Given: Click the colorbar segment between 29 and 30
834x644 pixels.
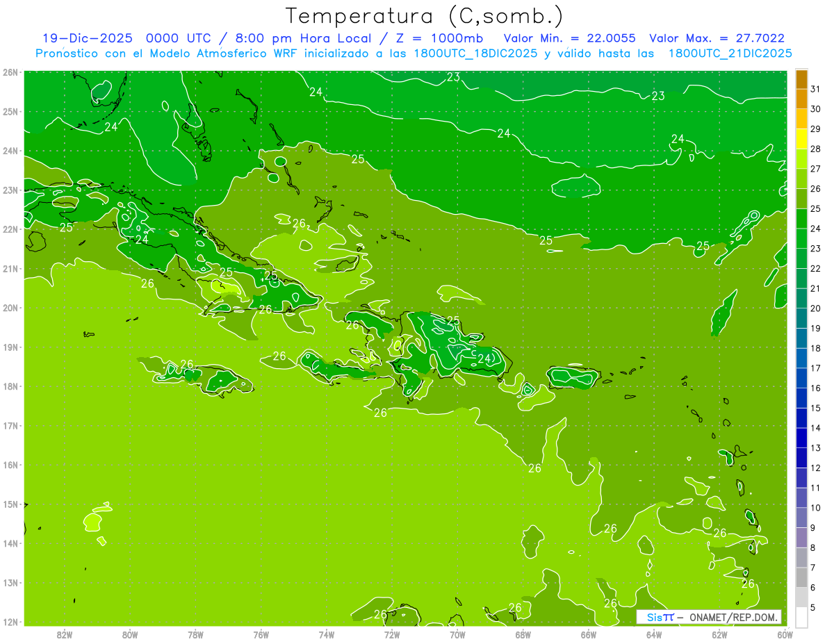Looking at the screenshot, I should pyautogui.click(x=801, y=119).
